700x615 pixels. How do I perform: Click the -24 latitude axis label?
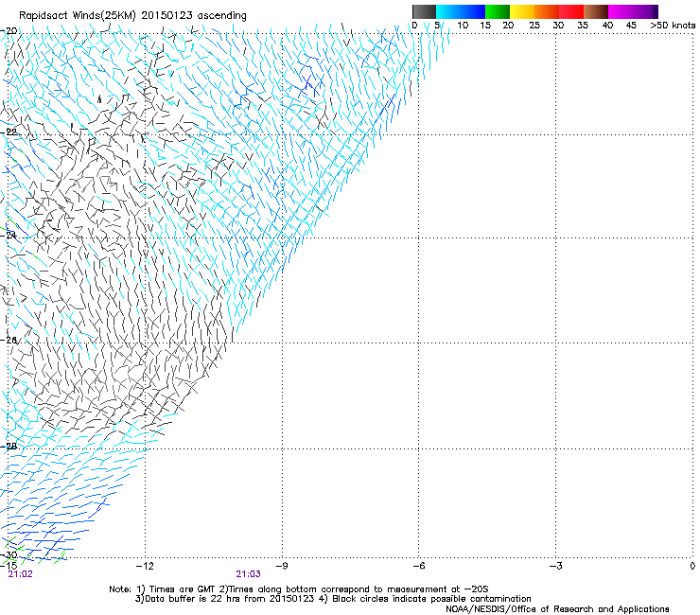pos(9,235)
